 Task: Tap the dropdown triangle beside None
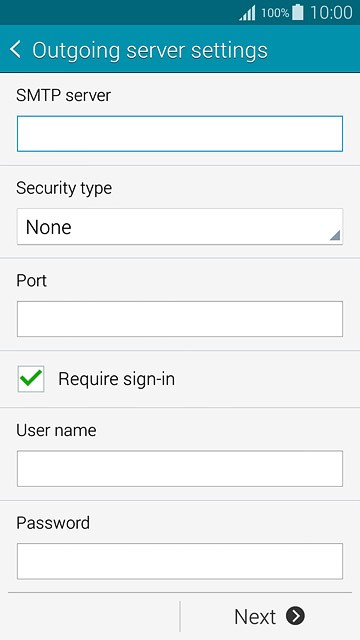point(335,235)
